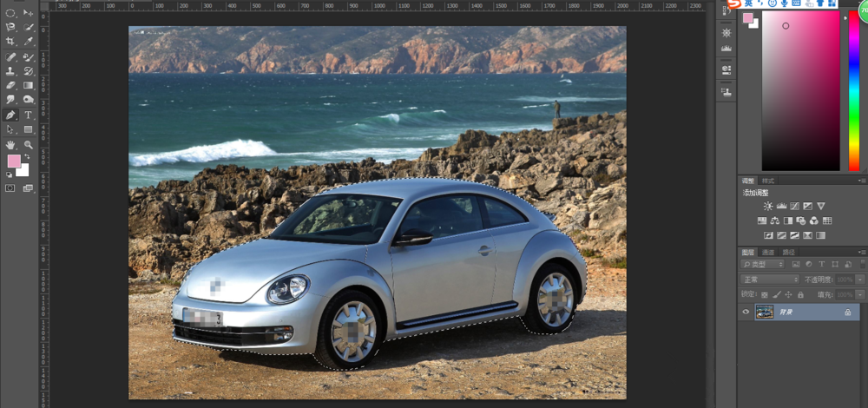Toggle lock all next to 锁定
868x408 pixels.
pos(800,295)
